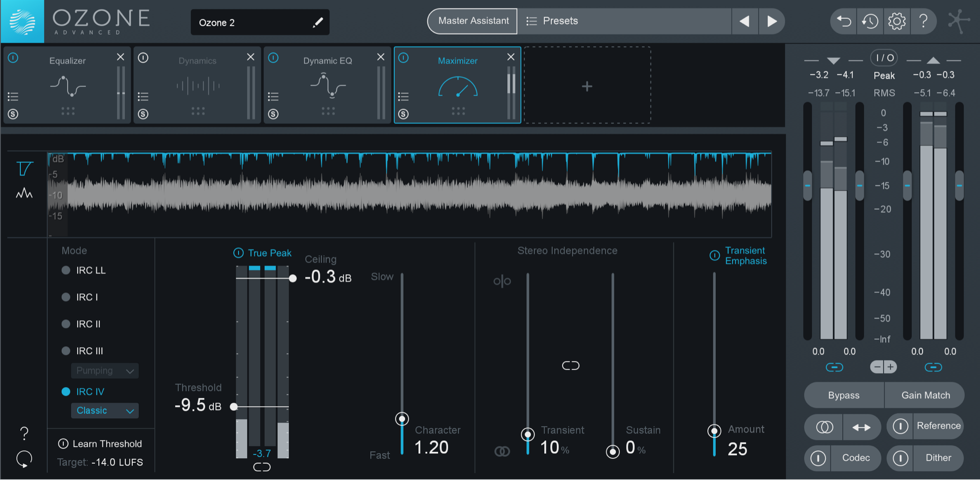The image size is (980, 480).
Task: Open the Presets dropdown
Action: coord(624,21)
